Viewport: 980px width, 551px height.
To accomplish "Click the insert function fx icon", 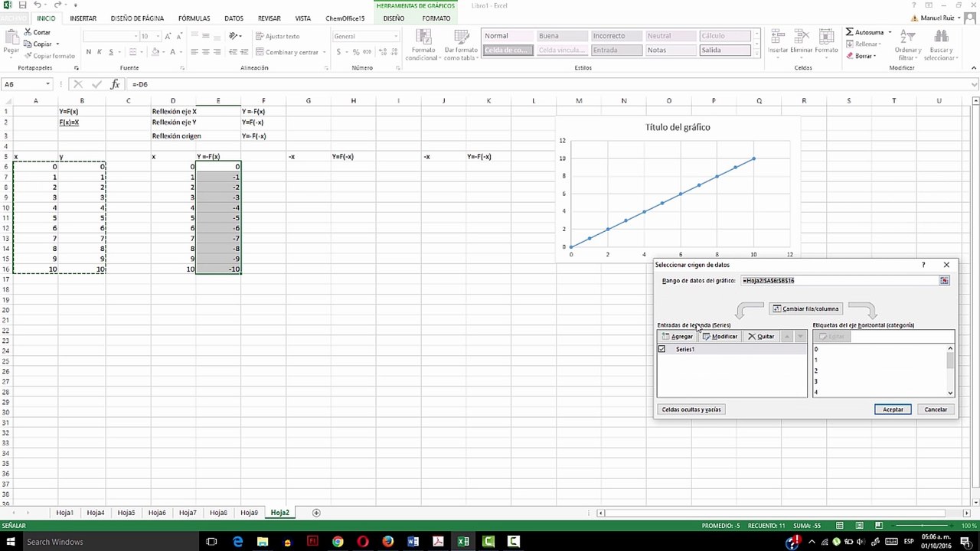I will tap(115, 84).
